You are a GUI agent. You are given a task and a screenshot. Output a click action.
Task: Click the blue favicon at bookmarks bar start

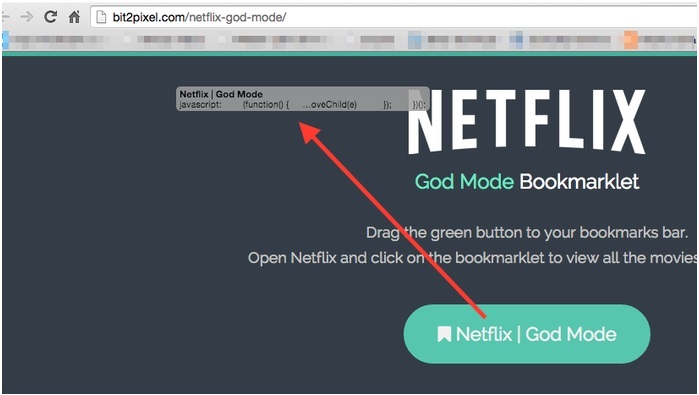point(5,40)
